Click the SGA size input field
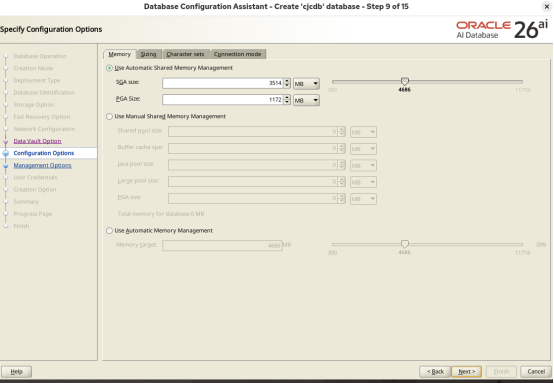The height and width of the screenshot is (384, 554). tap(223, 83)
